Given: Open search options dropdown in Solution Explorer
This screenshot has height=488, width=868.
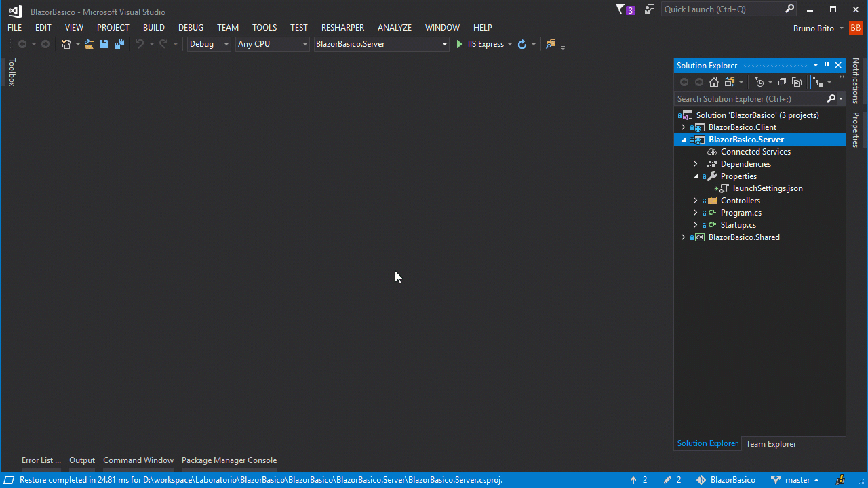Looking at the screenshot, I should pos(841,99).
